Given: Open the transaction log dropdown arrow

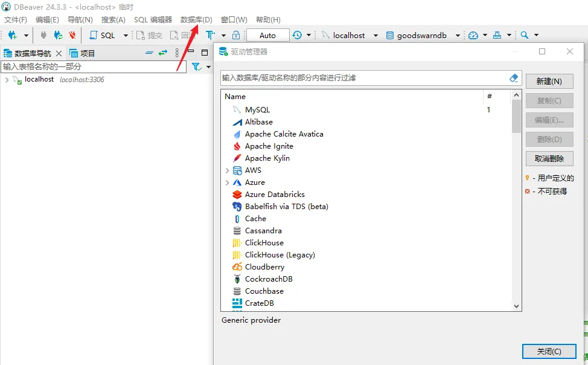Looking at the screenshot, I should click(308, 35).
